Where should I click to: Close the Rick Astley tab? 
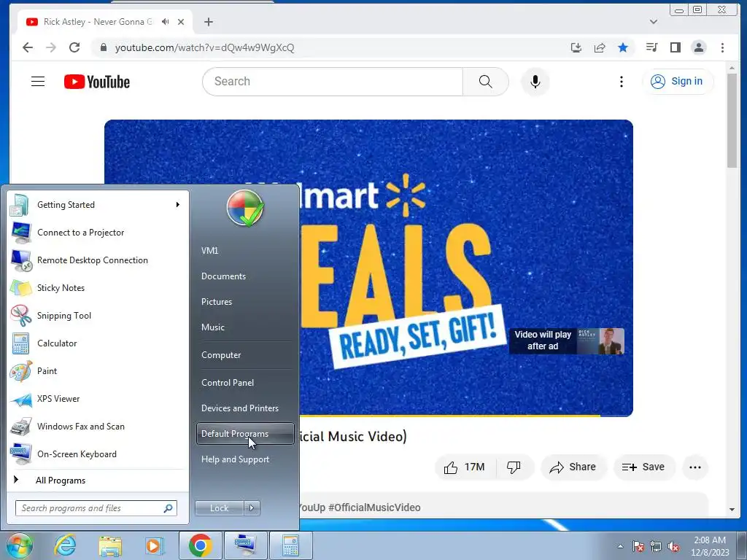pyautogui.click(x=181, y=21)
